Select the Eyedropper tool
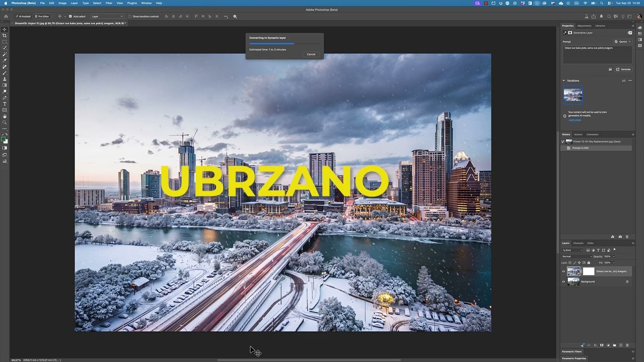Viewport: 644px width, 362px height. (5, 60)
